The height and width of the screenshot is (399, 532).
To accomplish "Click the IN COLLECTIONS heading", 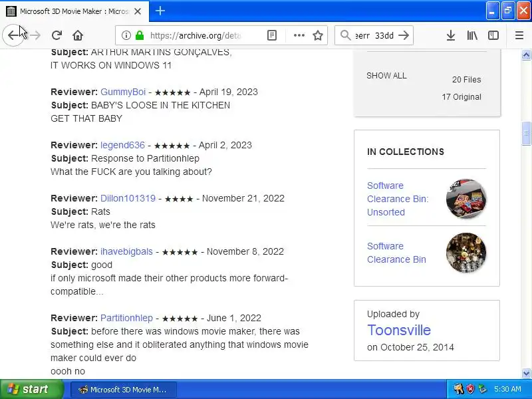I will tap(406, 152).
